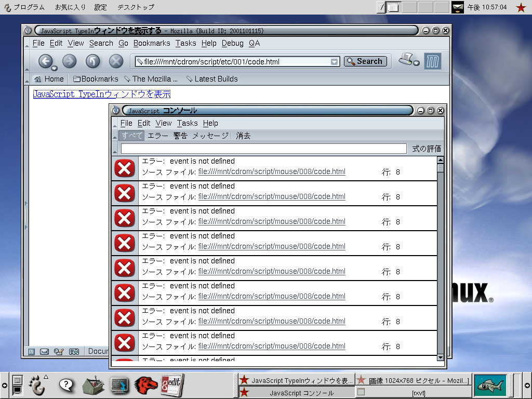Screen dimensions: 532x399
Task: Open the Debug menu in Mozilla
Action: click(x=232, y=43)
